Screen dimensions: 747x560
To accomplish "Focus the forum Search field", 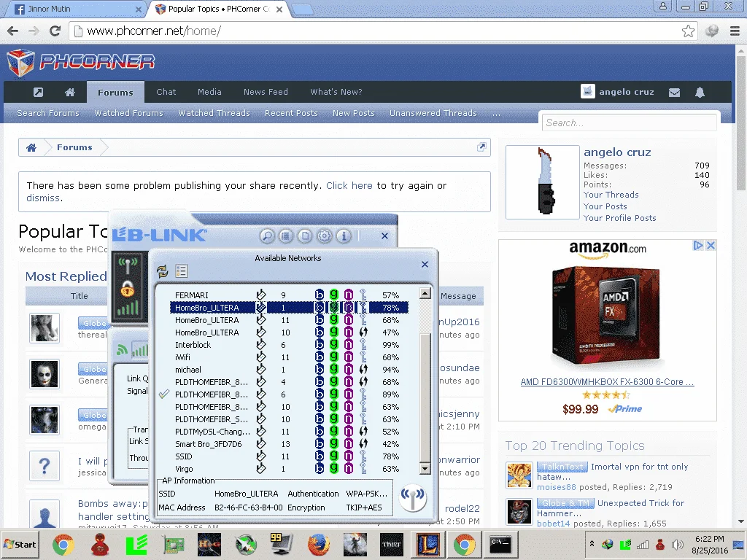I will (630, 122).
